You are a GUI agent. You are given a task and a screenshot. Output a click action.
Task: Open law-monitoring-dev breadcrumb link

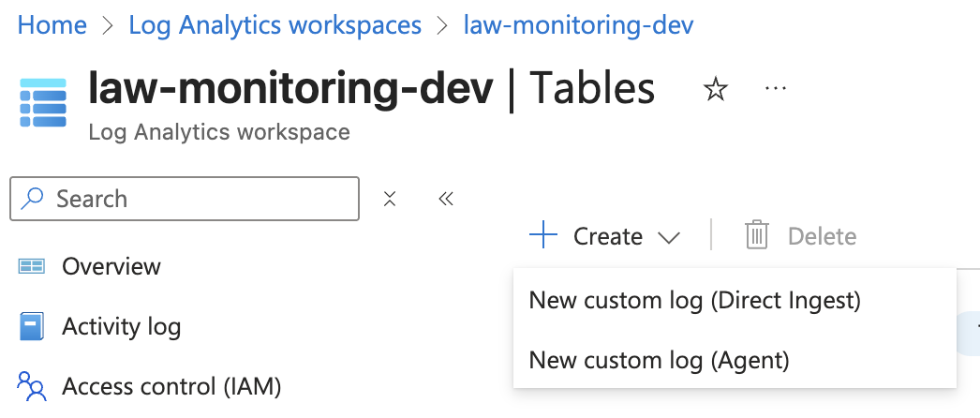pos(578,25)
